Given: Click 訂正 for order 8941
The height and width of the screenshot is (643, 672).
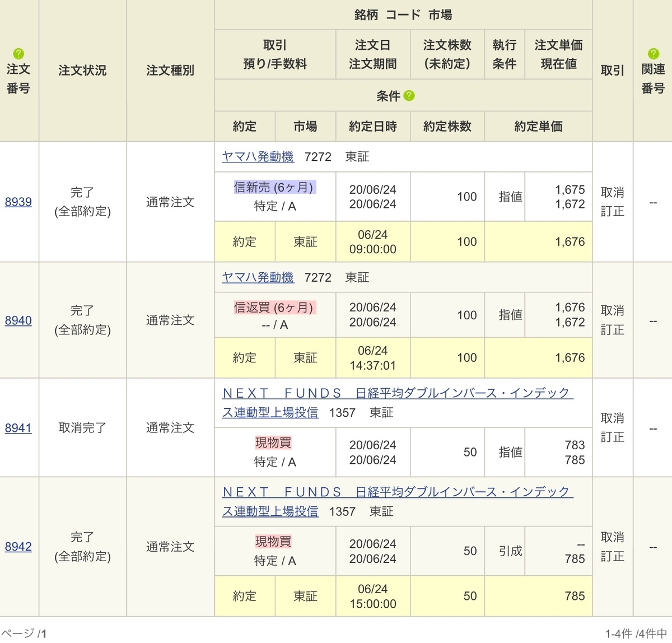Looking at the screenshot, I should click(x=612, y=437).
